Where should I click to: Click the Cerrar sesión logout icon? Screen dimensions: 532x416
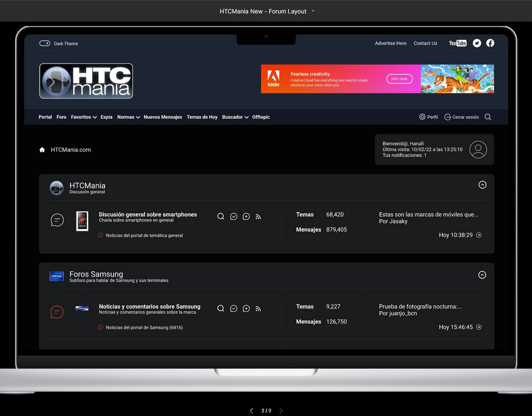click(x=447, y=117)
